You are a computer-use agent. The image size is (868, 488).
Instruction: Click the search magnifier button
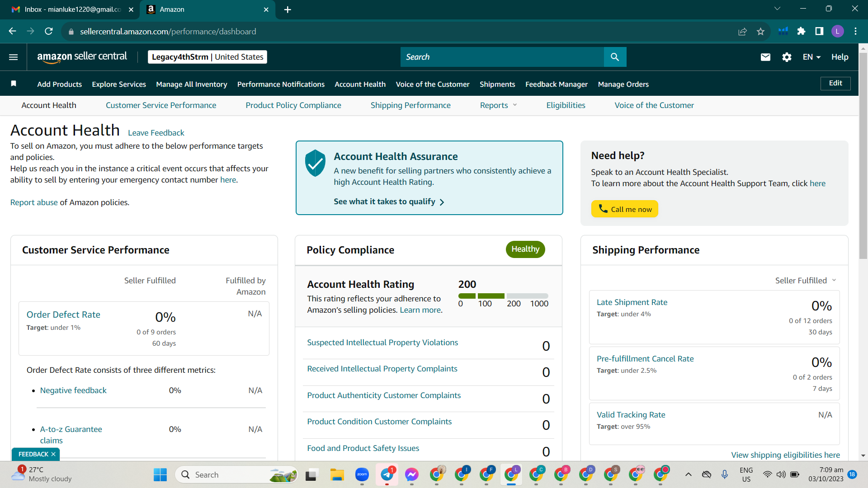[615, 57]
